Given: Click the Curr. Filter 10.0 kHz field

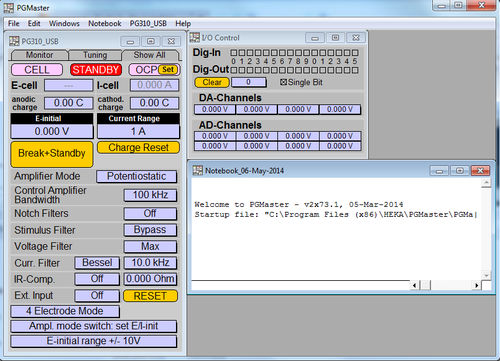Looking at the screenshot, I should tap(150, 263).
